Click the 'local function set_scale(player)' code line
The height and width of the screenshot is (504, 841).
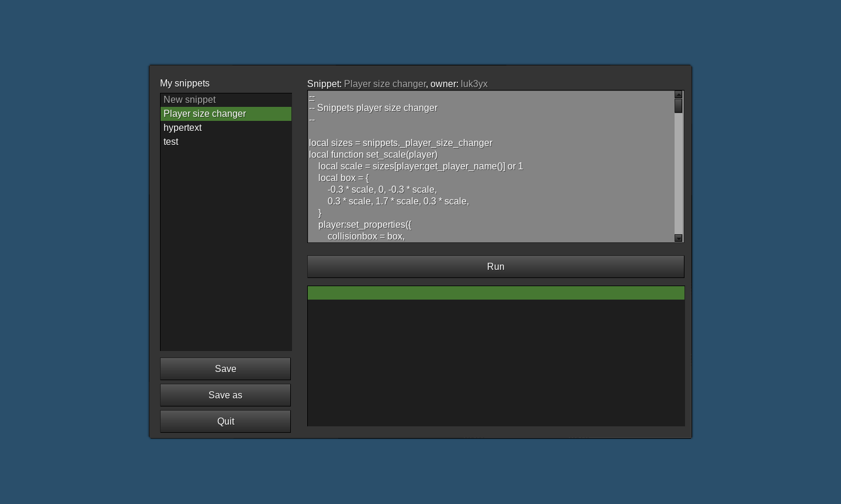[373, 155]
